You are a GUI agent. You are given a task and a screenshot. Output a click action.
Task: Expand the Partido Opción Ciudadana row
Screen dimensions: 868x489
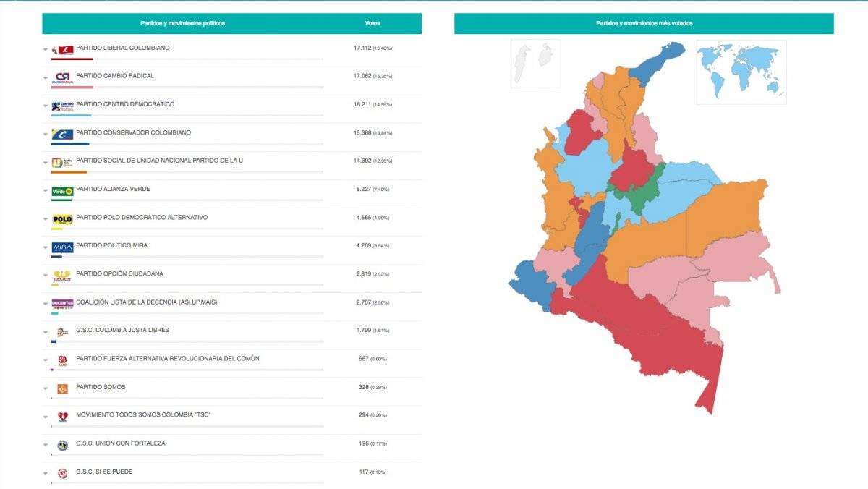point(45,276)
